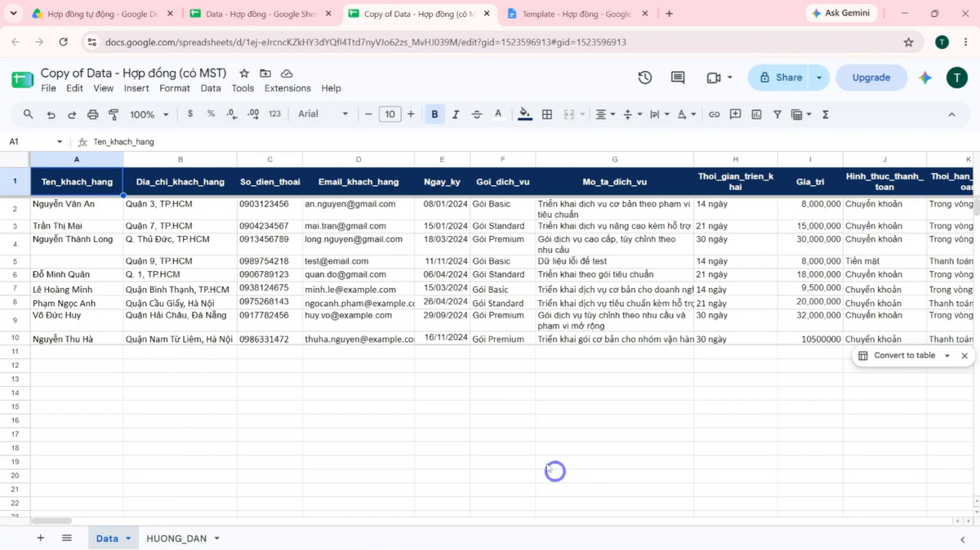Insert a comment

point(735,114)
